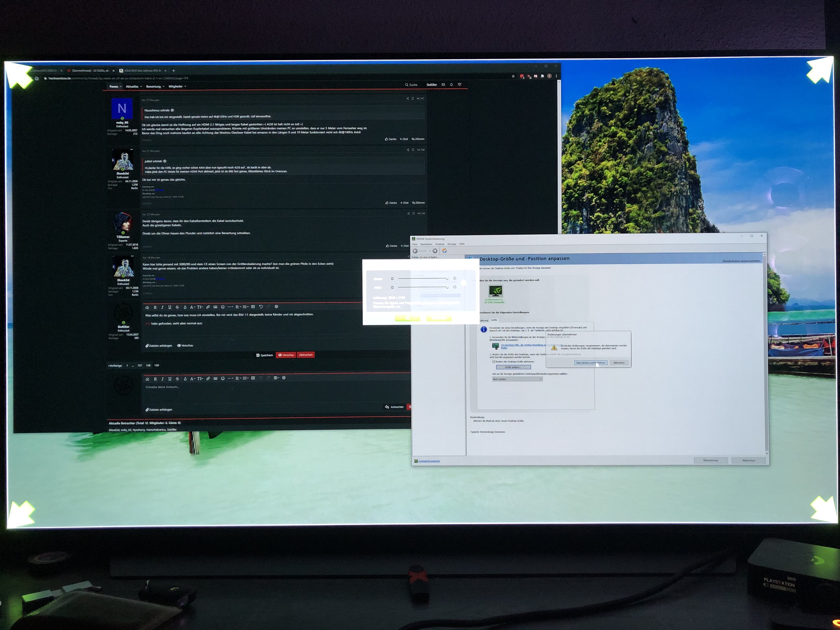Switch to the Größe tab
Screen dimensions: 840x630
click(x=494, y=320)
